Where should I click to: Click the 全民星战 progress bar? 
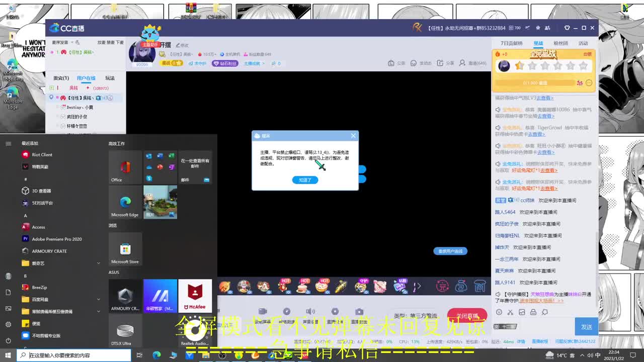(x=535, y=83)
